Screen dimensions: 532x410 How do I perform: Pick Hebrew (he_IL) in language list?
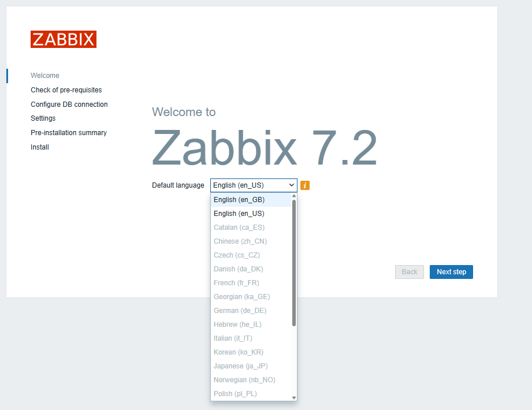[x=251, y=325]
